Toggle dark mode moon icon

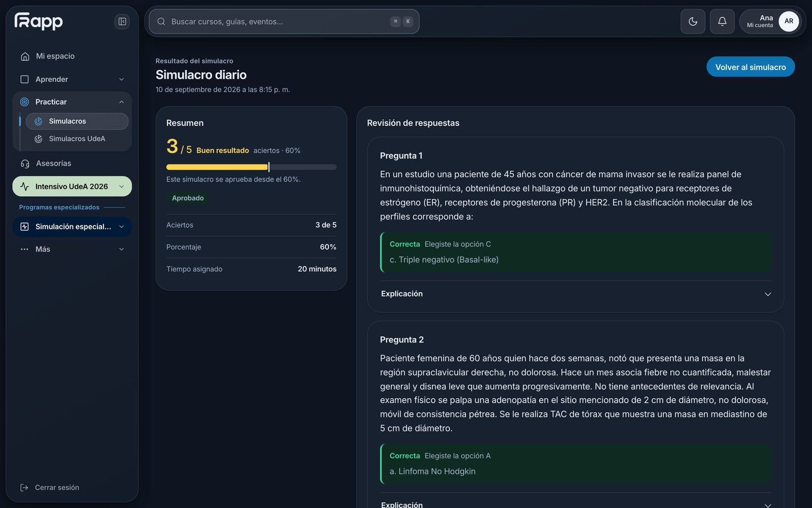point(693,21)
